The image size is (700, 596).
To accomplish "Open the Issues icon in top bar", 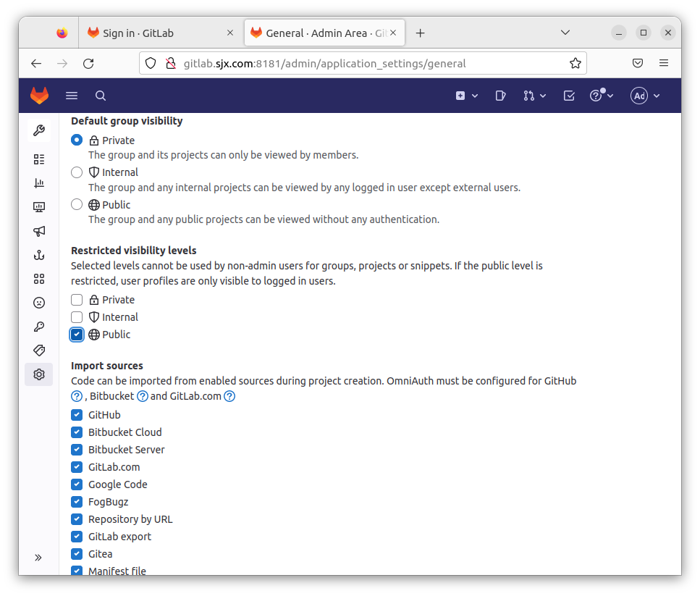I will 500,96.
